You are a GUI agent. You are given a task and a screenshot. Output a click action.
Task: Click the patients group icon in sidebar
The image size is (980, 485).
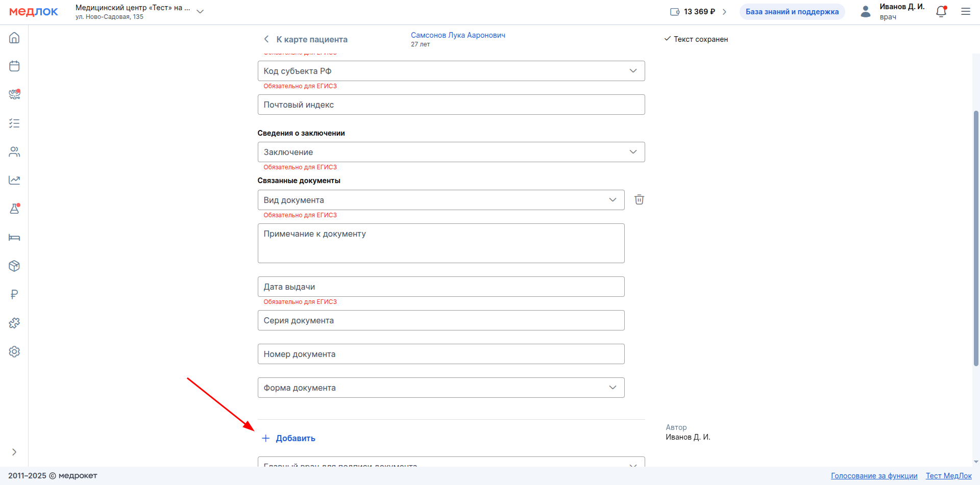14,152
